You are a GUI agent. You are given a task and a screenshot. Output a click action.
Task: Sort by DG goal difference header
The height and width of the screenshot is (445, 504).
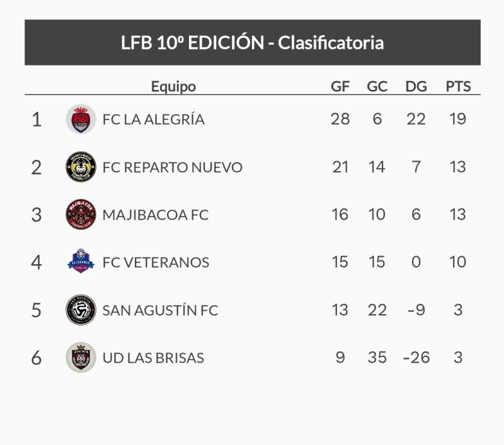click(416, 86)
